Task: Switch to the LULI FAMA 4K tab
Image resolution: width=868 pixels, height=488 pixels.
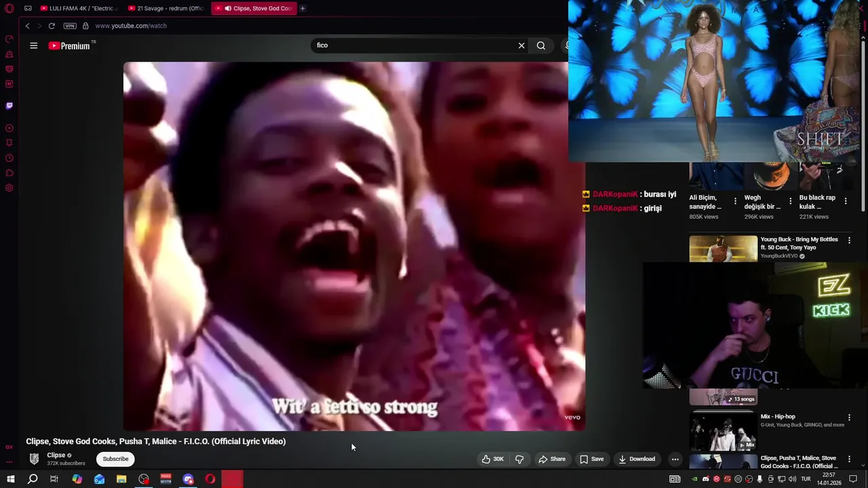Action: click(x=80, y=9)
